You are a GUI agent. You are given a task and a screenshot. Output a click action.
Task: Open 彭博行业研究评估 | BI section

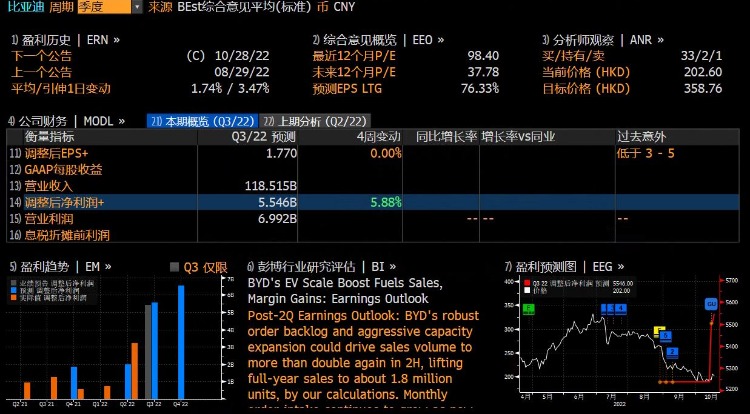click(321, 267)
